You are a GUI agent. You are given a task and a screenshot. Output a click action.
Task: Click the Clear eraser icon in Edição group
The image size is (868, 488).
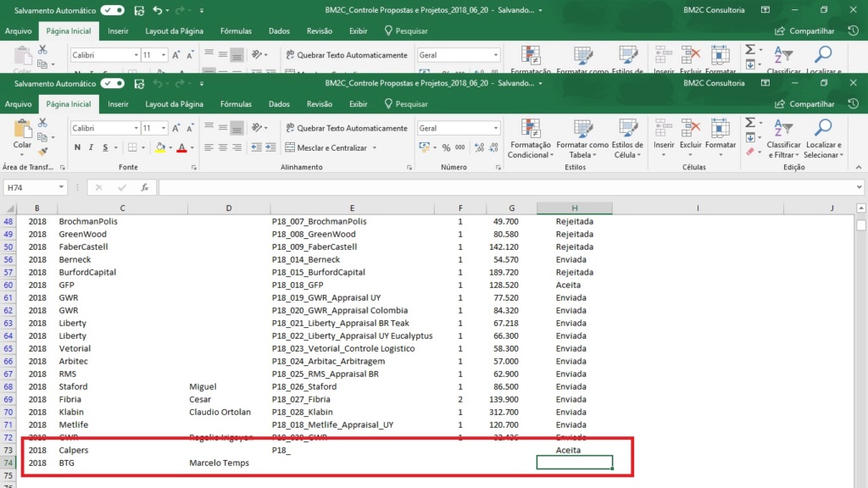click(750, 152)
